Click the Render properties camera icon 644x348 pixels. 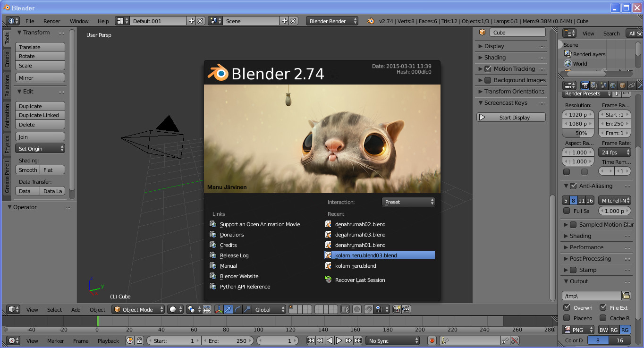pos(585,85)
